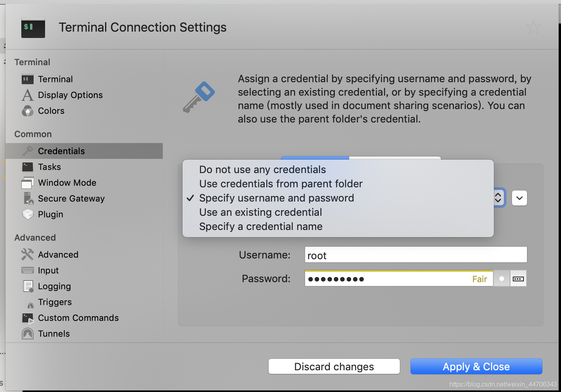Toggle password visibility with the dot button
The image size is (561, 392).
(502, 279)
